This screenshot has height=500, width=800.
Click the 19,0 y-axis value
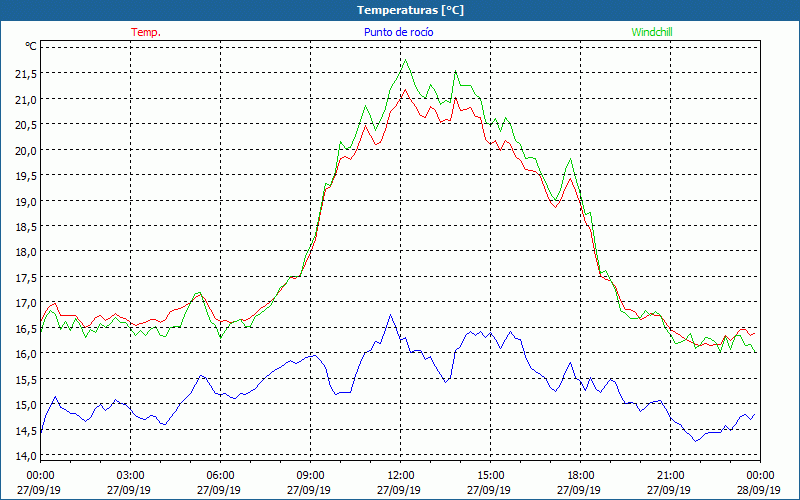pos(26,202)
